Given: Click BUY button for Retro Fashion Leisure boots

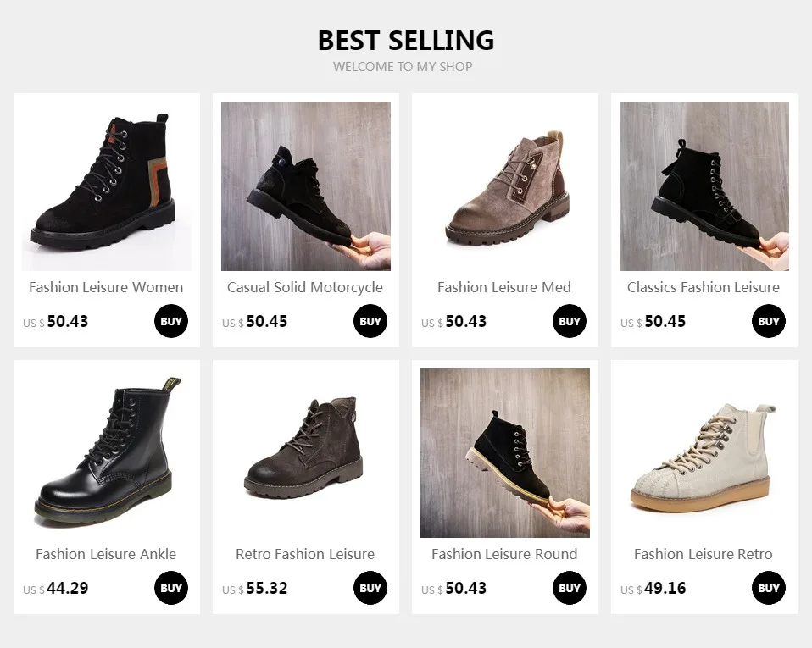Looking at the screenshot, I should pyautogui.click(x=370, y=588).
